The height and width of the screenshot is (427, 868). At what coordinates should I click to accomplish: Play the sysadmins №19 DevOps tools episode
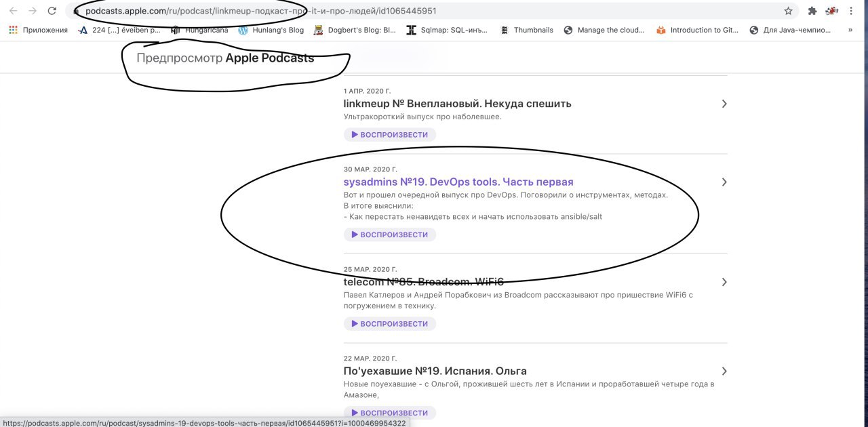click(x=390, y=235)
